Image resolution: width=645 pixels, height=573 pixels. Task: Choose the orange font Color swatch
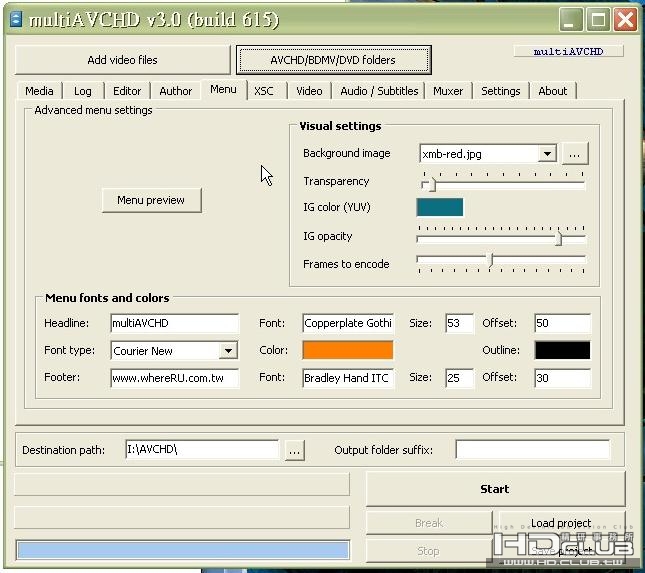[x=348, y=350]
